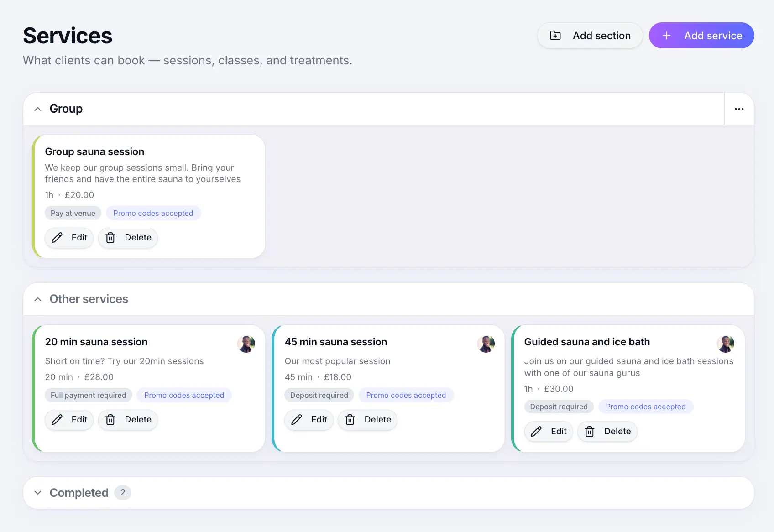Screen dimensions: 774x532
Task: Click the Group sauna session title
Action: [x=94, y=151]
